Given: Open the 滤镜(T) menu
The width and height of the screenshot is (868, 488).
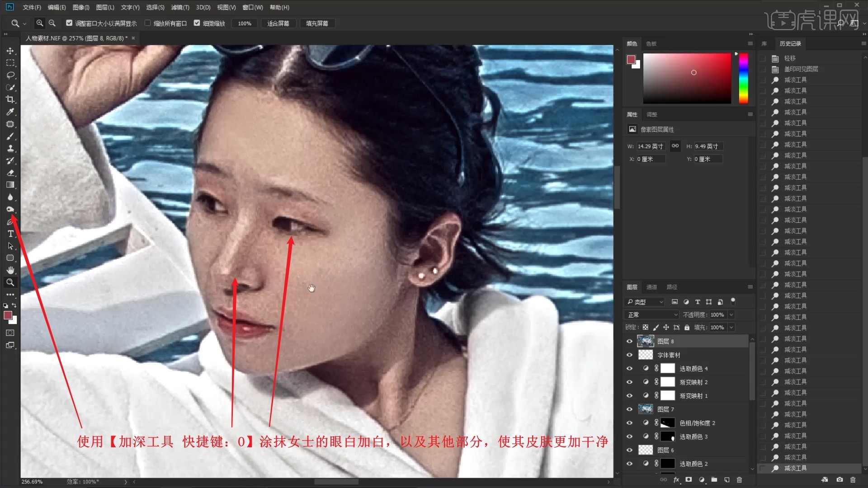Looking at the screenshot, I should coord(180,7).
